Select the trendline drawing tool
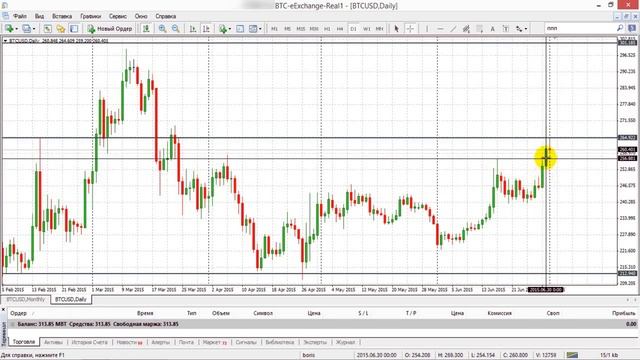 pos(453,29)
